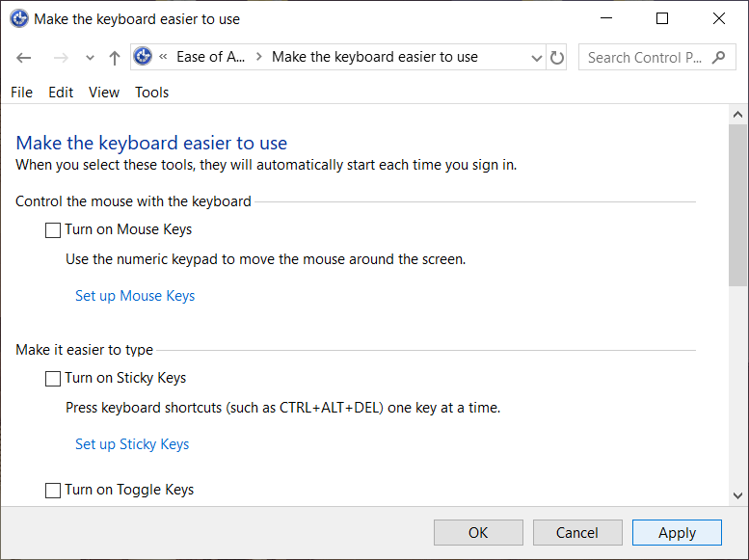Check Turn on Sticky Keys
The image size is (749, 560).
click(53, 379)
